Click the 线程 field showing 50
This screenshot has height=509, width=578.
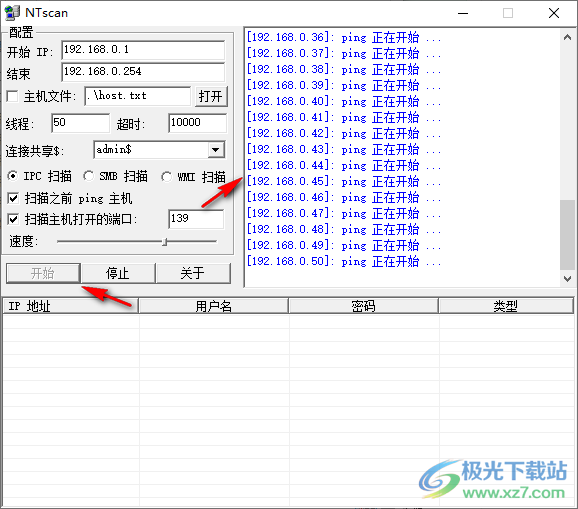coord(80,123)
